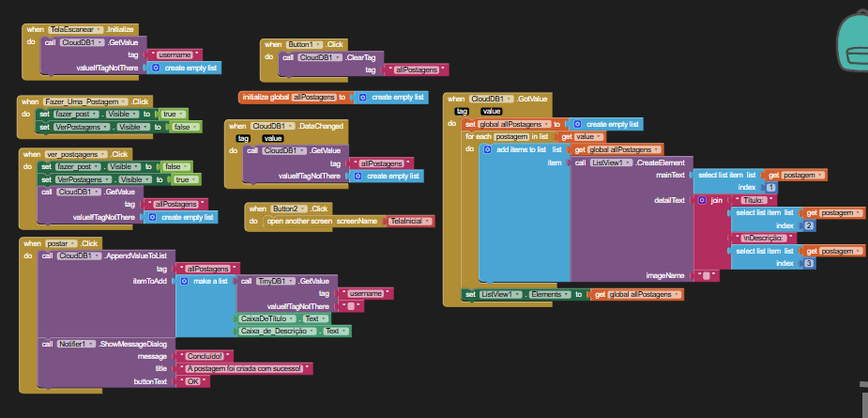Click gear on 'create empty list' in CloudDB1.DataChanged
This screenshot has width=868, height=418.
pos(358,176)
